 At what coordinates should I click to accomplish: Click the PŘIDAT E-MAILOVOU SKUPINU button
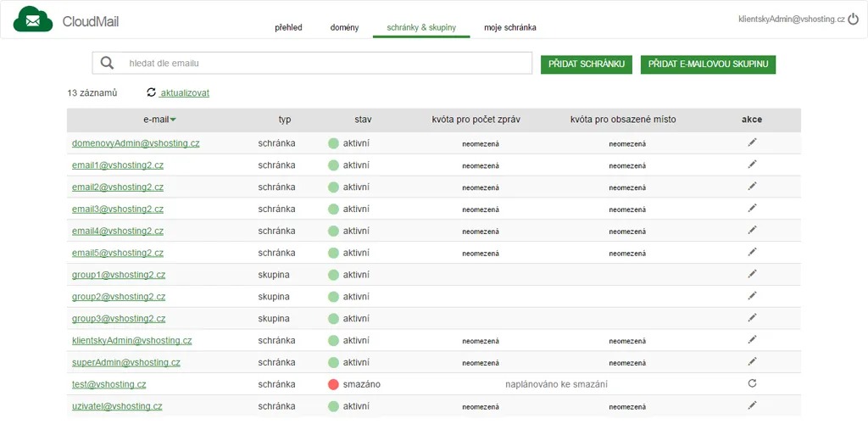coord(708,64)
